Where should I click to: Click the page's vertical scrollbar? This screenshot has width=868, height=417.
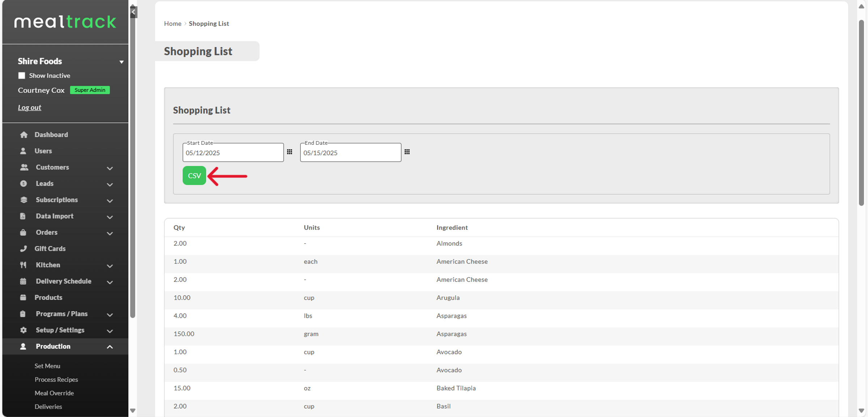(861, 112)
